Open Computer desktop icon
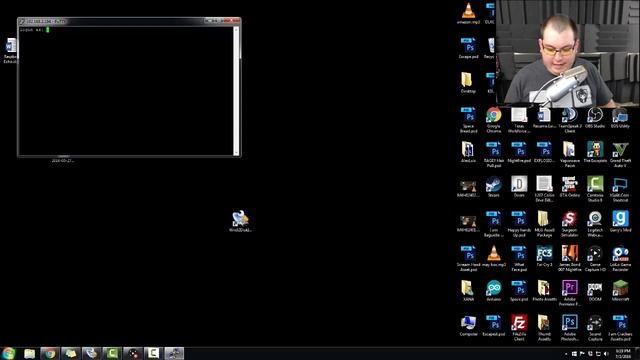Image resolution: width=640 pixels, height=360 pixels. coord(468,325)
